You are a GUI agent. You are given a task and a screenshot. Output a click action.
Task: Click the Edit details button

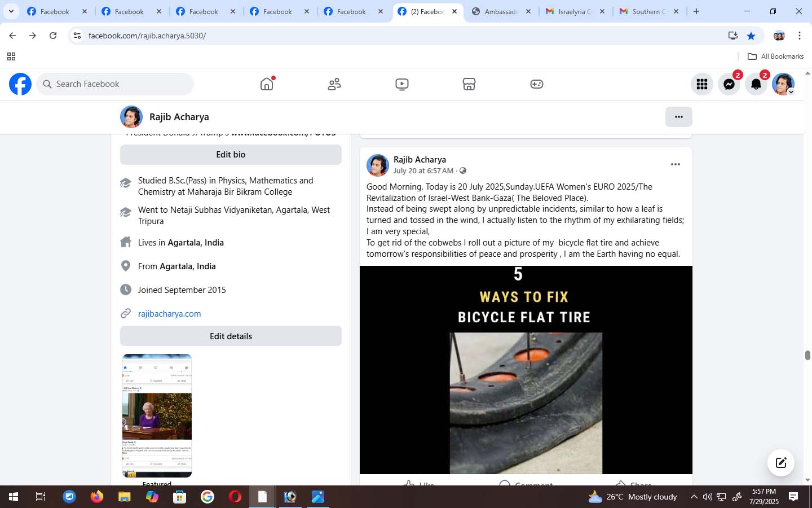[x=231, y=336]
